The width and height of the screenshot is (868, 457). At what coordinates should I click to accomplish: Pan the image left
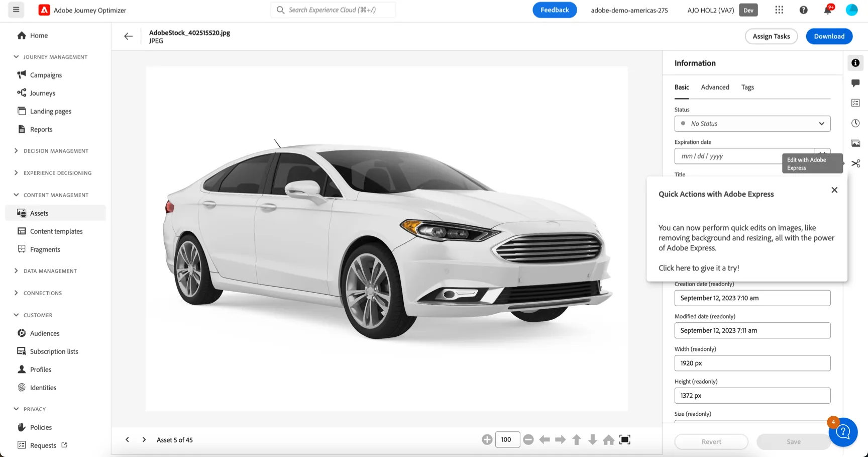coord(545,440)
